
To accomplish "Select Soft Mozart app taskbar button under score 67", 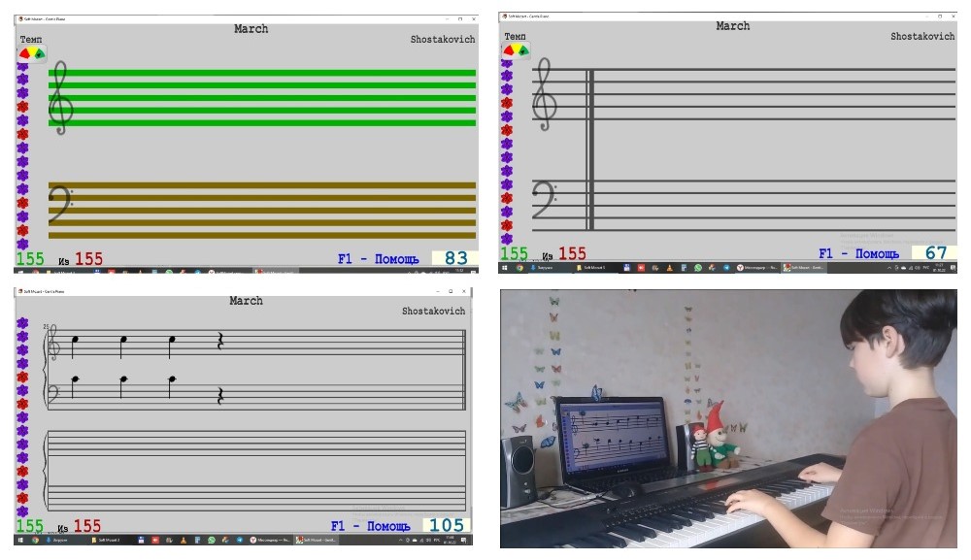I will pos(804,267).
